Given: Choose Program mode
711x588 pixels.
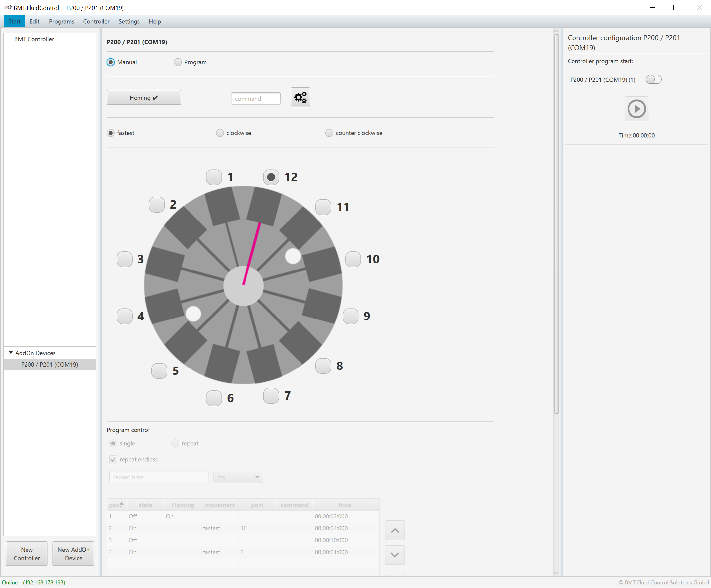Looking at the screenshot, I should [x=177, y=62].
